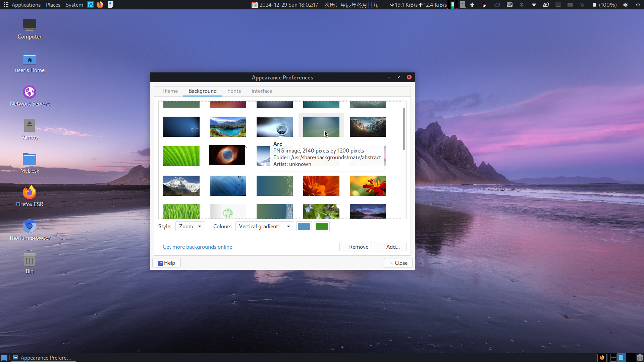Image resolution: width=644 pixels, height=362 pixels.
Task: Click the Remove background button
Action: (355, 247)
